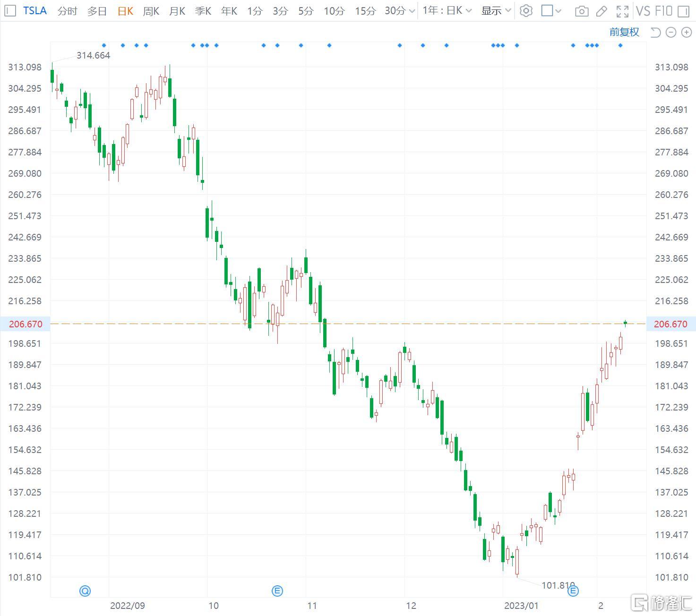Screen dimensions: 696x616
Task: Enter fullscreen chart mode
Action: (x=623, y=11)
